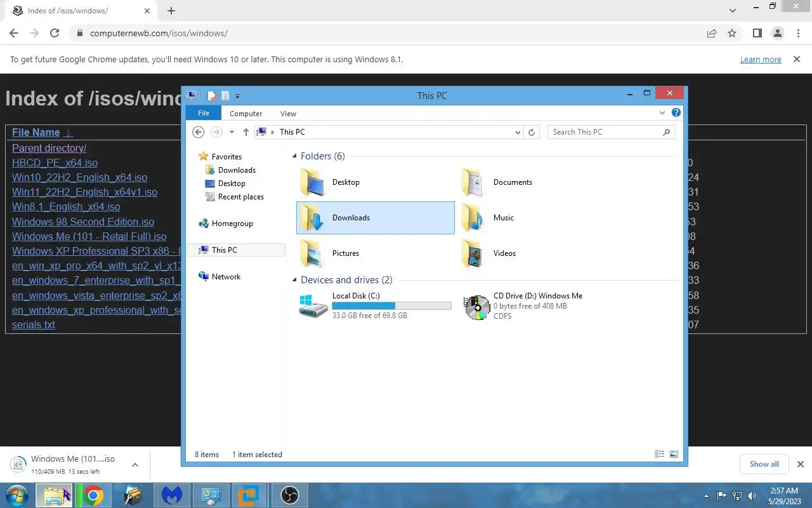Open Chrome three-dot menu
This screenshot has height=508, width=812.
pyautogui.click(x=798, y=33)
